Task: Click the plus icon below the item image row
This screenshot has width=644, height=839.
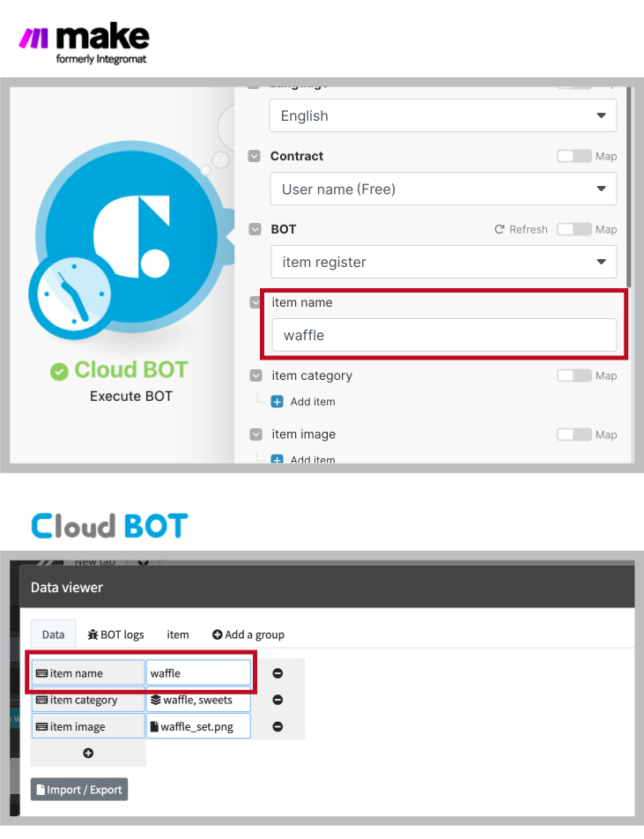Action: coord(88,753)
